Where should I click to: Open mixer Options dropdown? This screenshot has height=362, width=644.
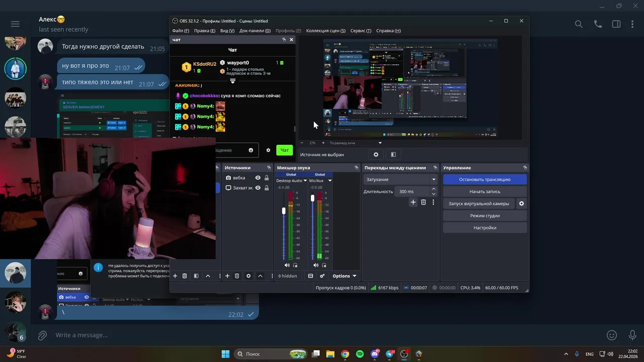click(344, 276)
